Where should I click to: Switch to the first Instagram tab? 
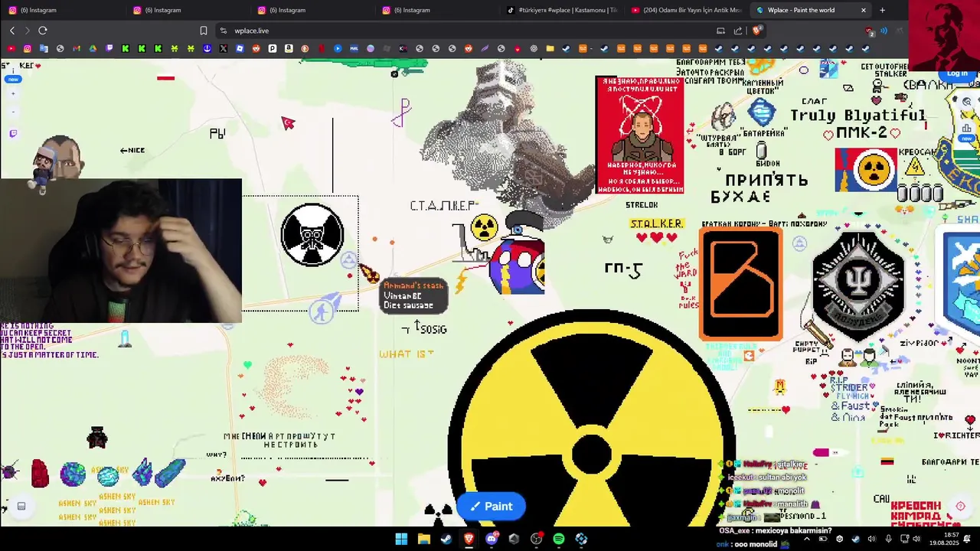[62, 10]
